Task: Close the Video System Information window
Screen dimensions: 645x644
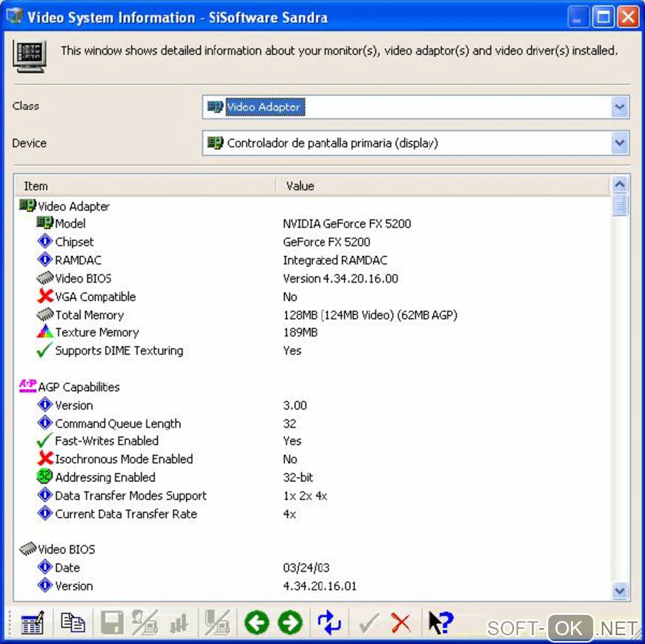Action: coord(628,17)
